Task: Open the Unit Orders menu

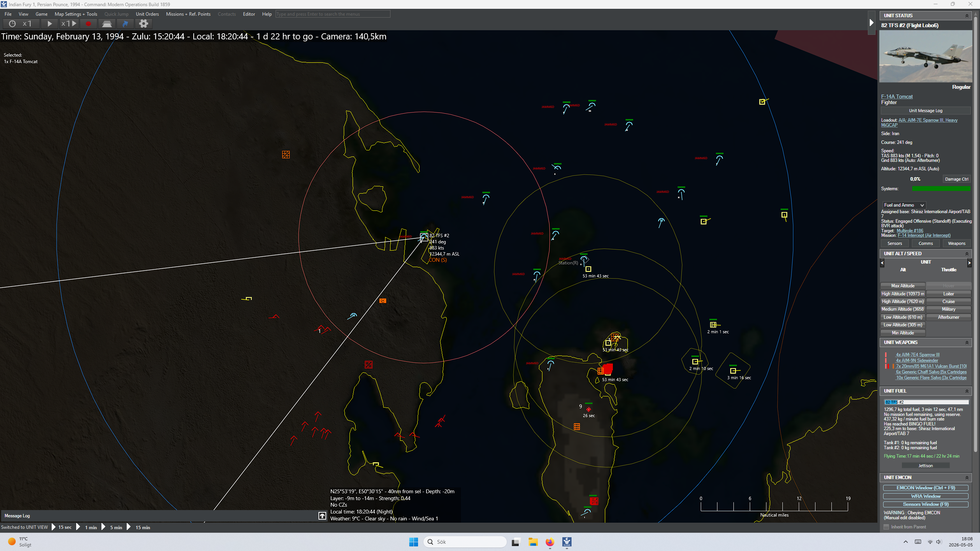Action: point(147,14)
